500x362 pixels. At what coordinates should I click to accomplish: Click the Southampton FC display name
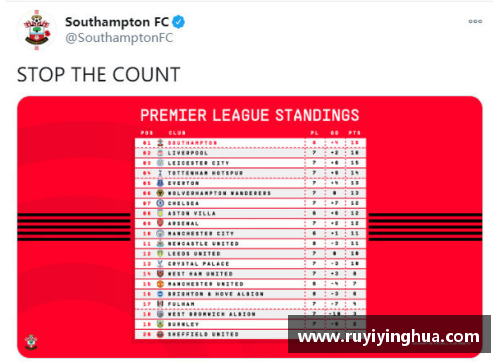(117, 22)
